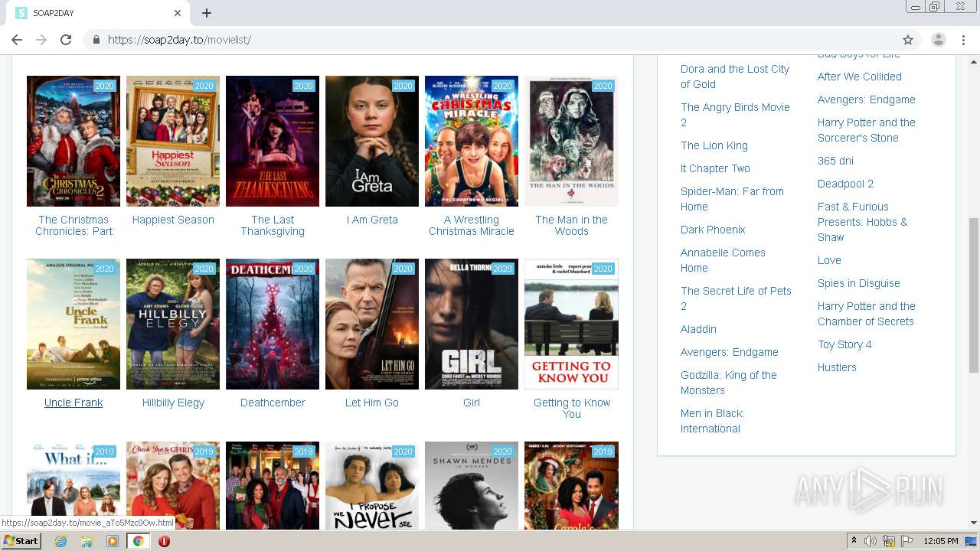The height and width of the screenshot is (551, 980).
Task: Click the scrollbar down arrow
Action: pyautogui.click(x=973, y=523)
